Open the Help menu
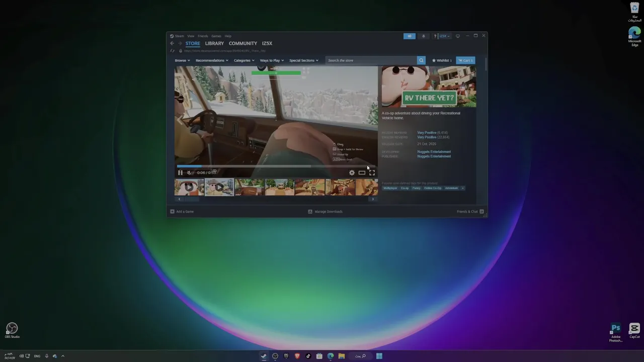 coord(228,36)
